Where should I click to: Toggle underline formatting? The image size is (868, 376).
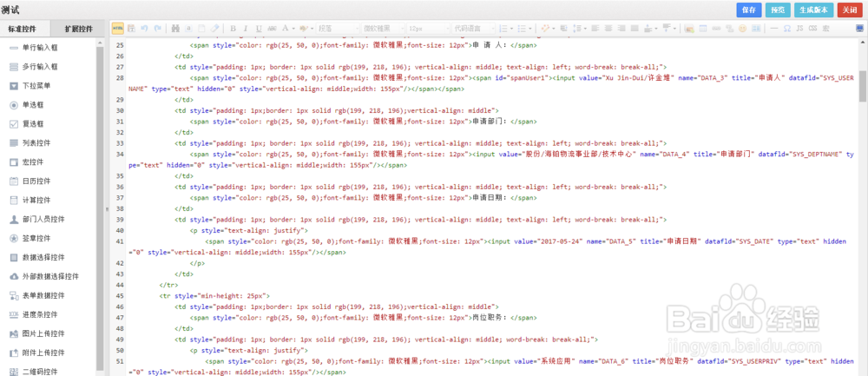(259, 29)
